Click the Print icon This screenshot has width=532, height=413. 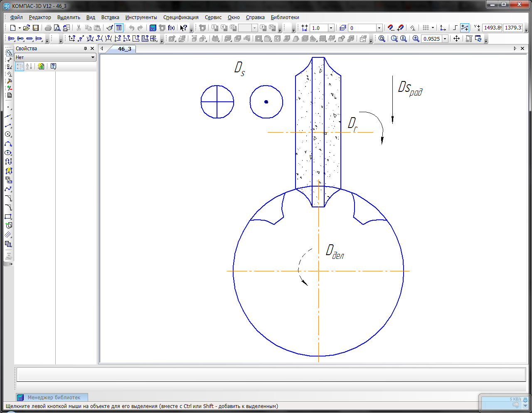coord(48,28)
